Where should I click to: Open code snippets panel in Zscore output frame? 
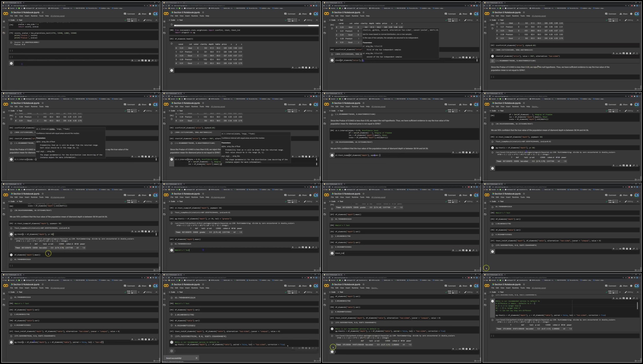(x=4, y=27)
